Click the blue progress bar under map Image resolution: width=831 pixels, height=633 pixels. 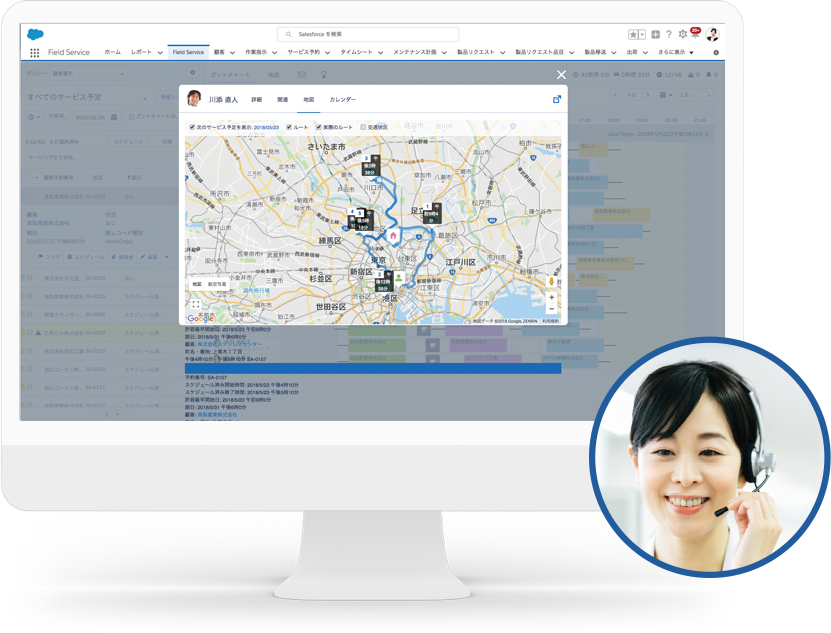[x=373, y=368]
